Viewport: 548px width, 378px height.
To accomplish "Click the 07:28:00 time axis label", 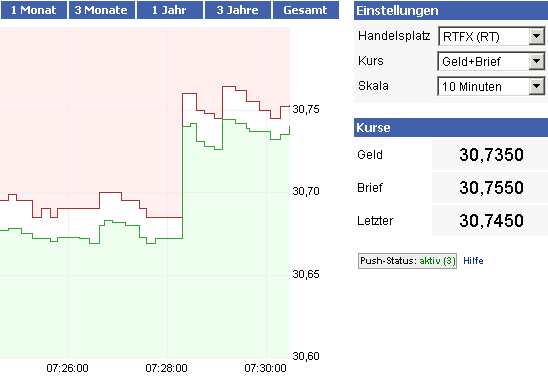I will [166, 368].
